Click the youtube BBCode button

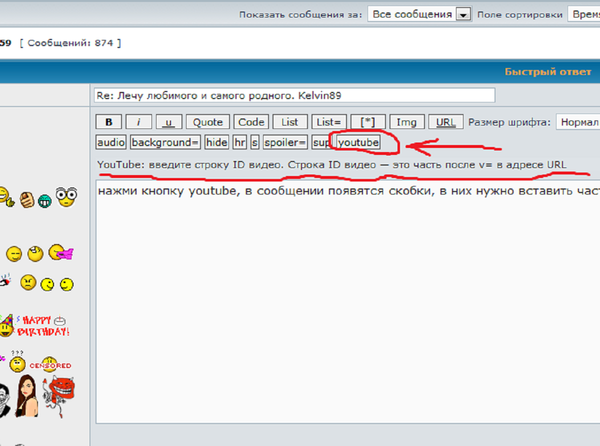click(x=358, y=143)
